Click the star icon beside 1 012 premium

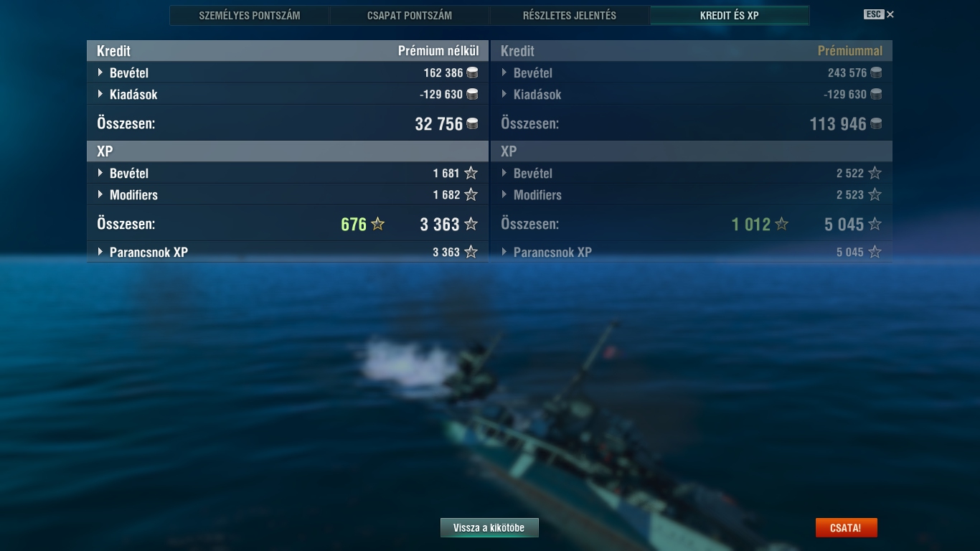click(x=782, y=224)
